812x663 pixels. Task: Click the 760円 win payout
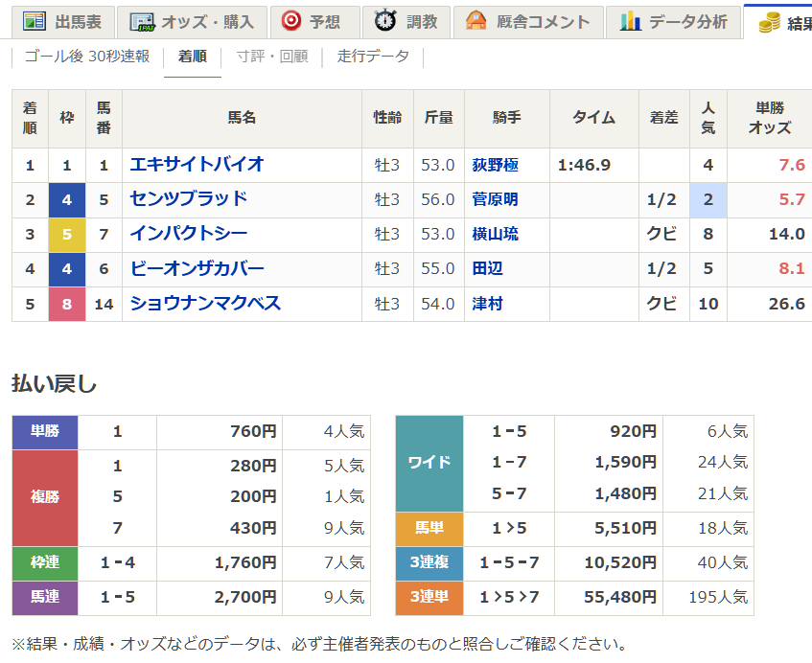(254, 431)
